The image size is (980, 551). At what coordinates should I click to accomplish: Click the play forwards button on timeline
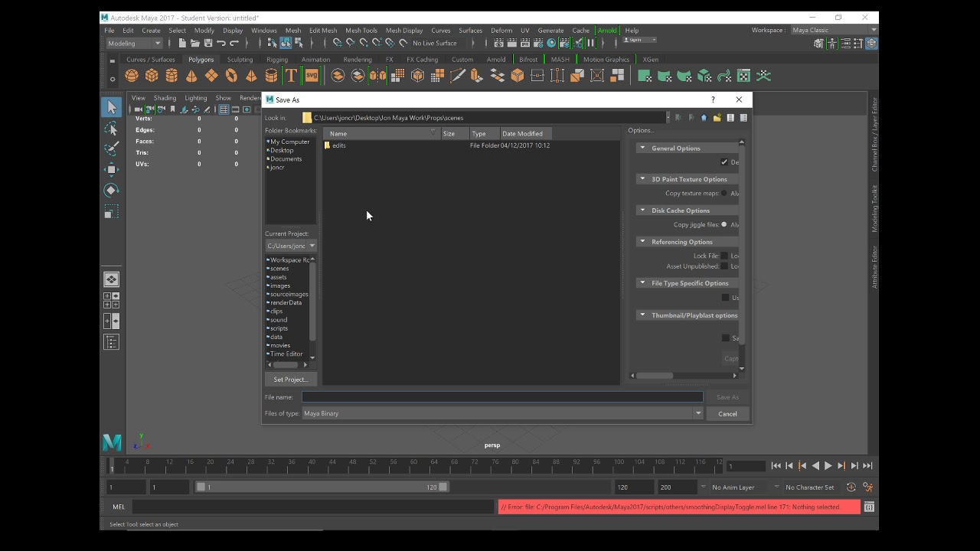pos(828,465)
